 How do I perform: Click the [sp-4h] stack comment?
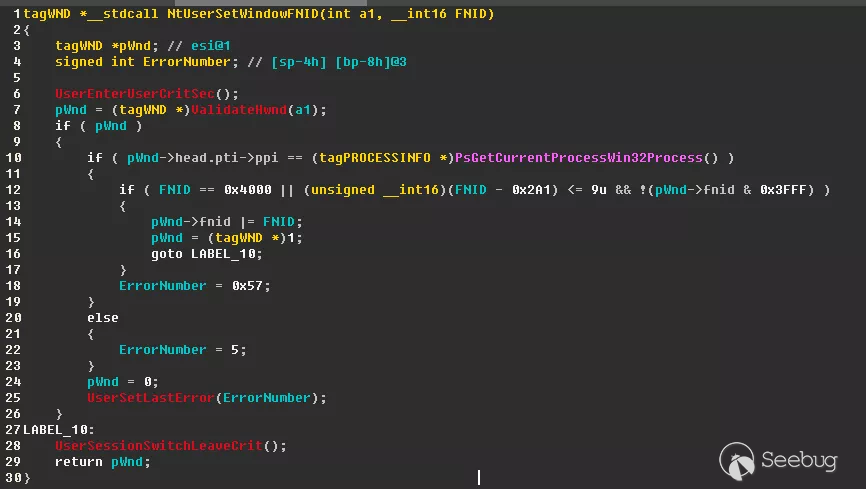[299, 61]
